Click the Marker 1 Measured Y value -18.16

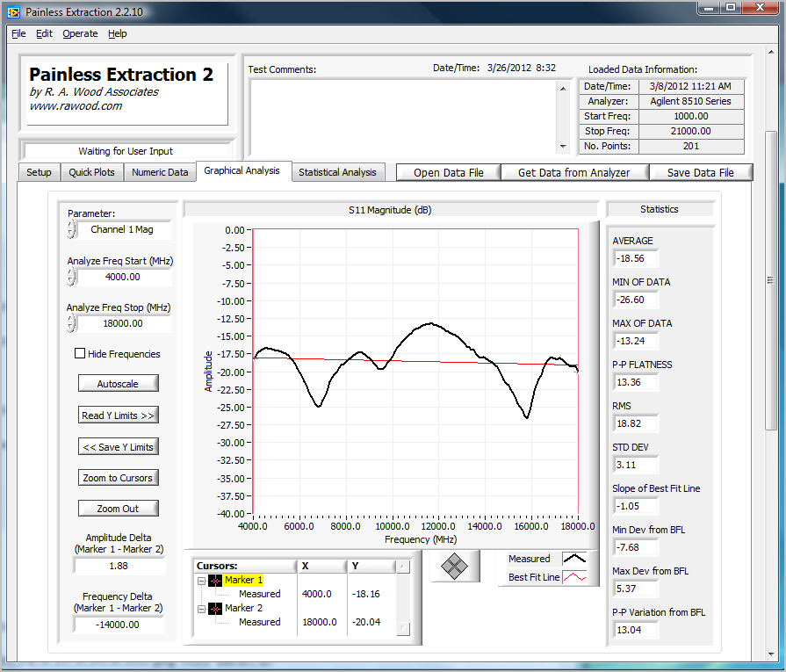[366, 595]
